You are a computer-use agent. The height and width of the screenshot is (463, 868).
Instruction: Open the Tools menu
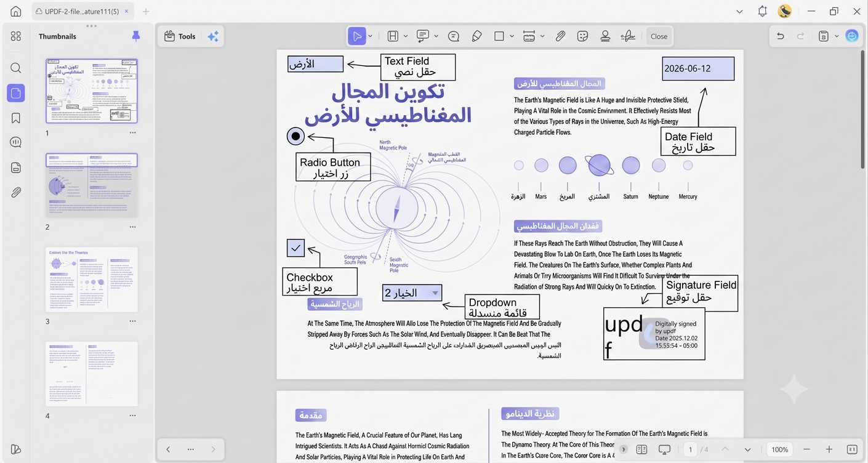click(x=180, y=36)
